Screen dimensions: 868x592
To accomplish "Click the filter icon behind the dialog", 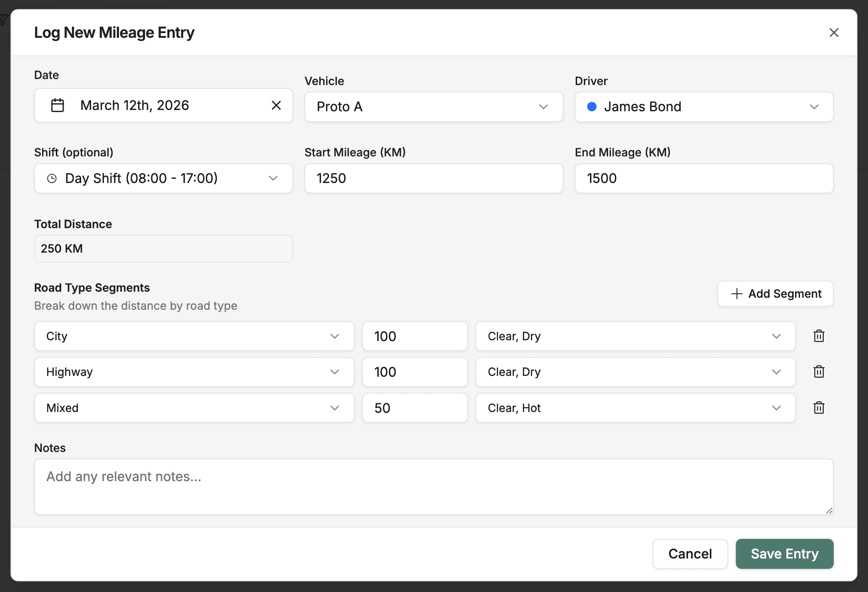I will pyautogui.click(x=3, y=20).
